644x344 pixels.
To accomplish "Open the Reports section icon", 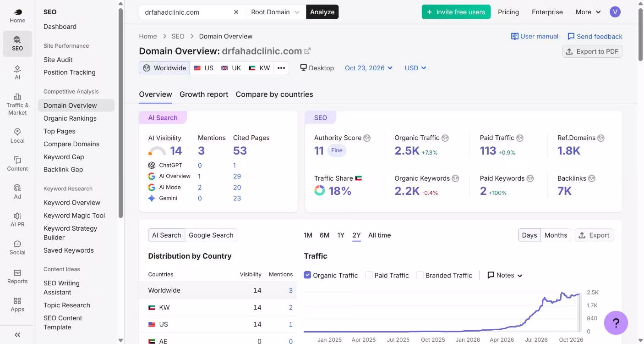I will [17, 276].
